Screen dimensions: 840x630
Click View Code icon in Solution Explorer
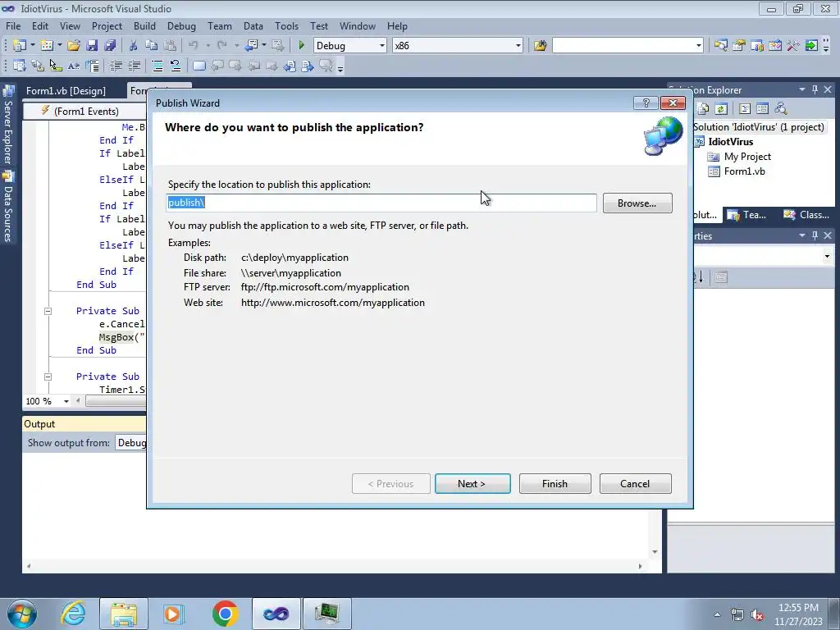coord(745,109)
